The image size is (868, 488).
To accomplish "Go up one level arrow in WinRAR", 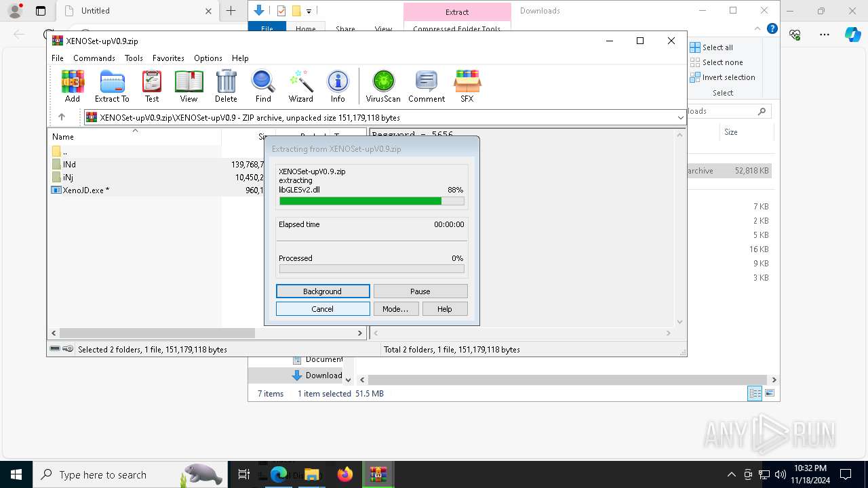I will coord(62,117).
